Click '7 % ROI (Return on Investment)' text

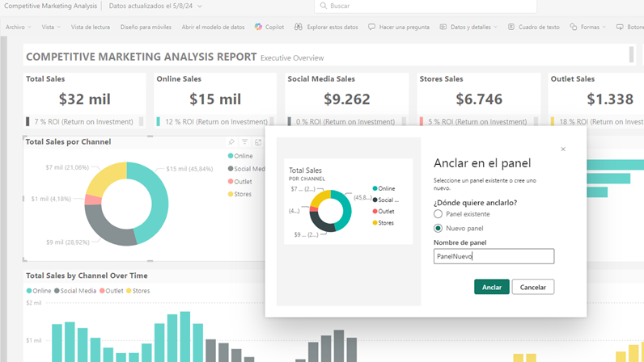pyautogui.click(x=84, y=122)
